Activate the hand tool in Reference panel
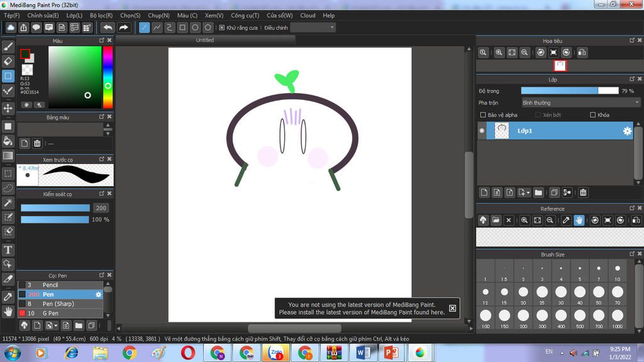Screen dimensions: 644x362 (579, 221)
